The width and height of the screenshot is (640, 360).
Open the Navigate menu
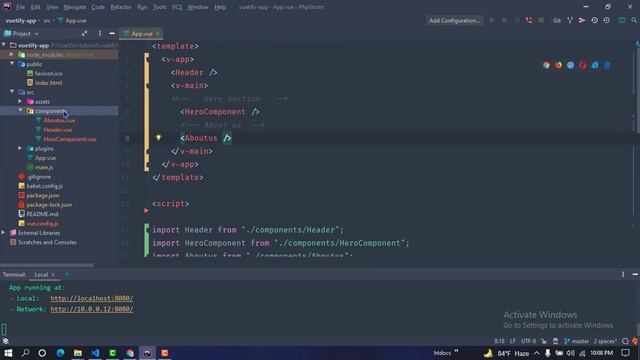click(75, 7)
